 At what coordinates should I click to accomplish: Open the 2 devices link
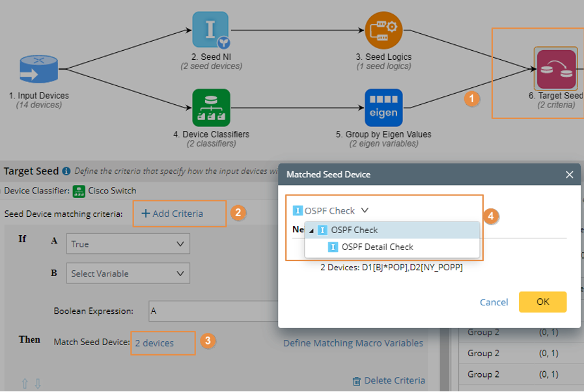(x=154, y=343)
